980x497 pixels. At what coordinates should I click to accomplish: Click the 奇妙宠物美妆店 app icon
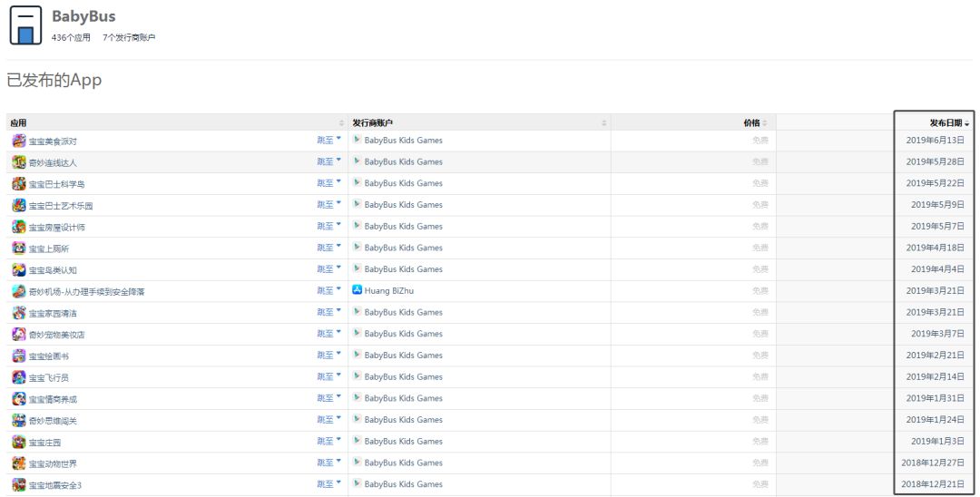point(19,334)
